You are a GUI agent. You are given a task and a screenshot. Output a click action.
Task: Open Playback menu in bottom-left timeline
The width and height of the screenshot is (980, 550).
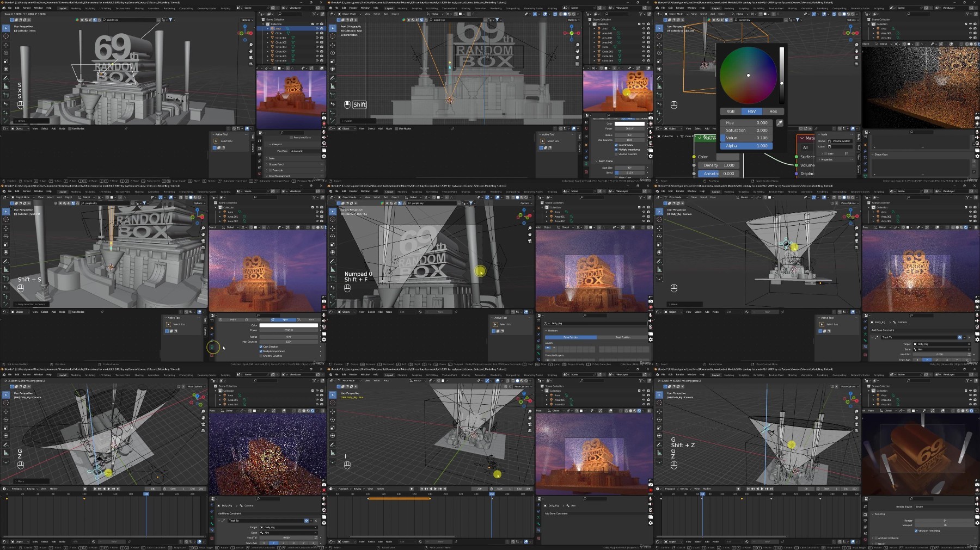(x=17, y=489)
